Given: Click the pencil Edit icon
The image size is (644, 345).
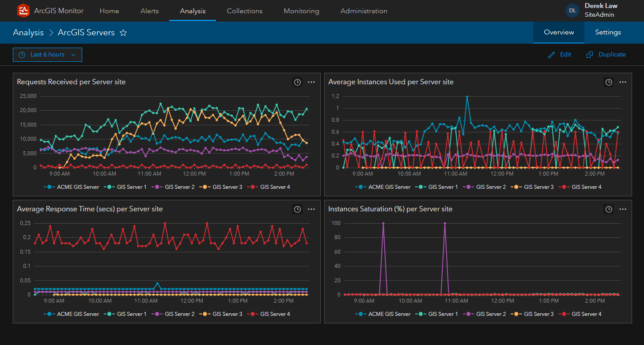Looking at the screenshot, I should 551,55.
